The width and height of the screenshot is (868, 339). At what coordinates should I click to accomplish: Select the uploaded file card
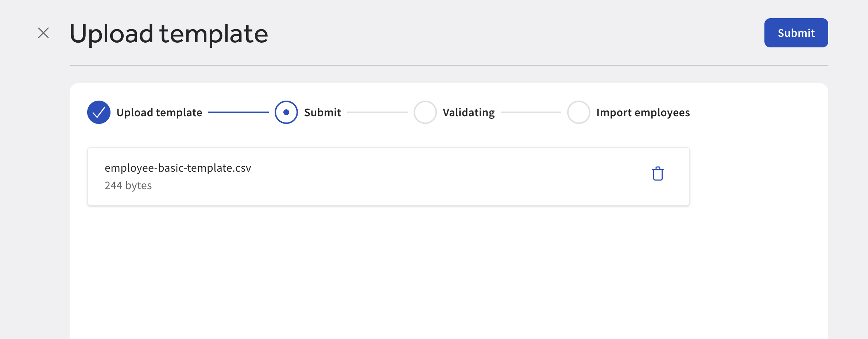pyautogui.click(x=388, y=176)
